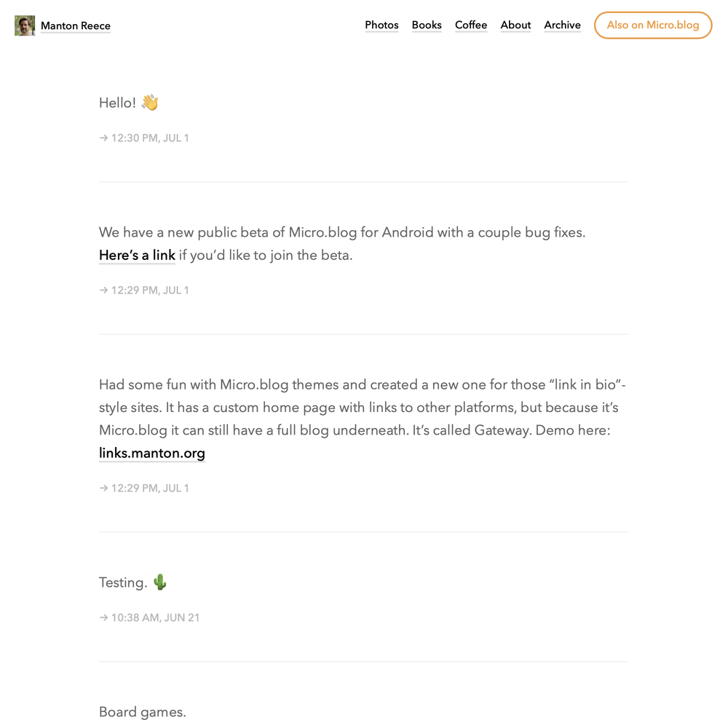Click the cactus emoji after Testing.
728x728 pixels.
click(160, 582)
